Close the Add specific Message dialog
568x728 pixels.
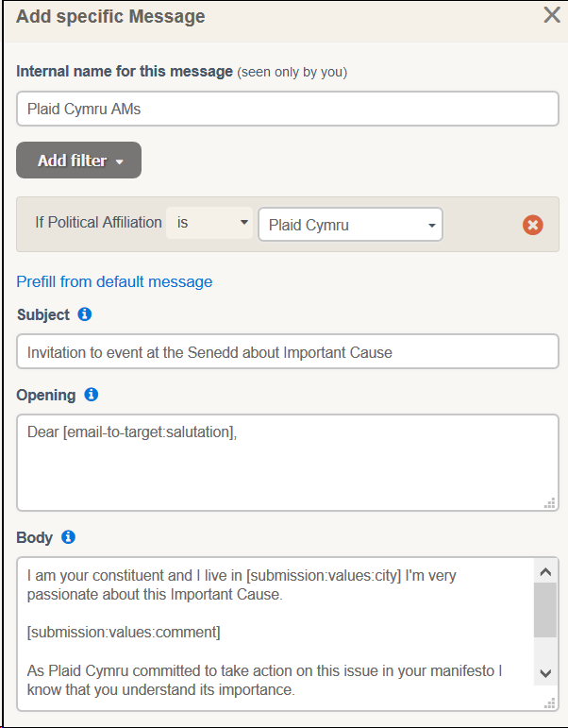[x=552, y=15]
